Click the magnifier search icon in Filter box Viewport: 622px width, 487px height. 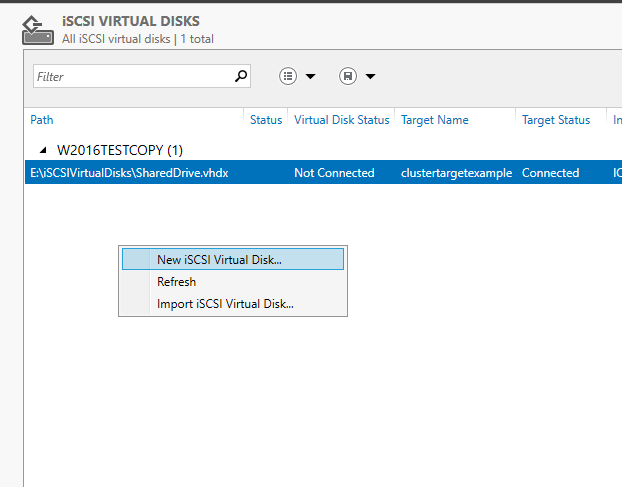tap(240, 75)
